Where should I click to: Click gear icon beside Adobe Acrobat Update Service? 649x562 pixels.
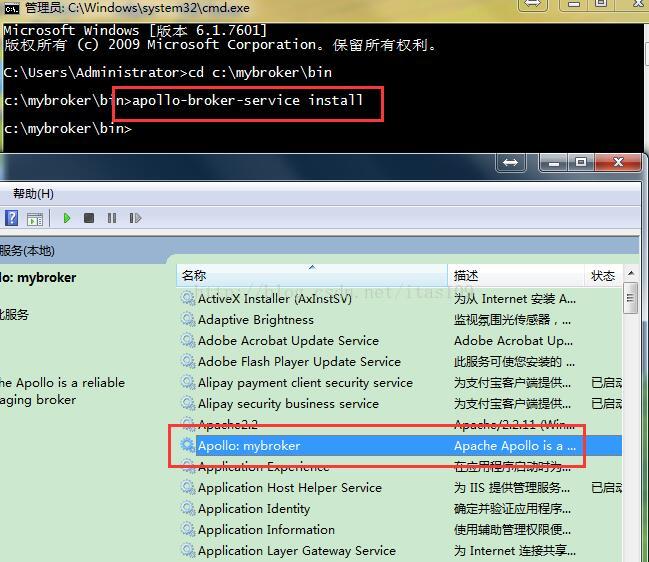[188, 341]
